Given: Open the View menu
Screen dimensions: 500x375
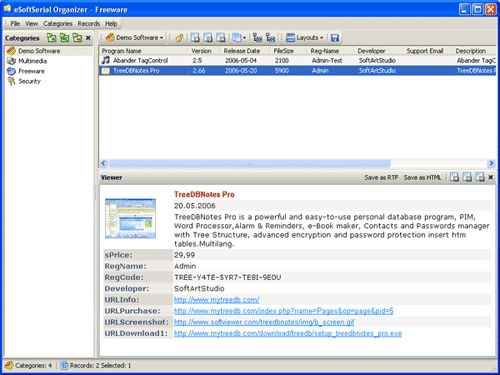Looking at the screenshot, I should coord(31,24).
